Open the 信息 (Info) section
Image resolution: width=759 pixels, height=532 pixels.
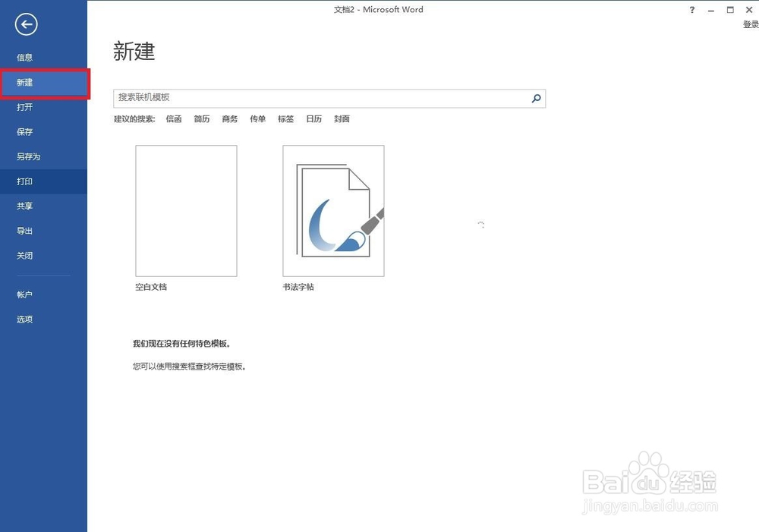coord(24,57)
